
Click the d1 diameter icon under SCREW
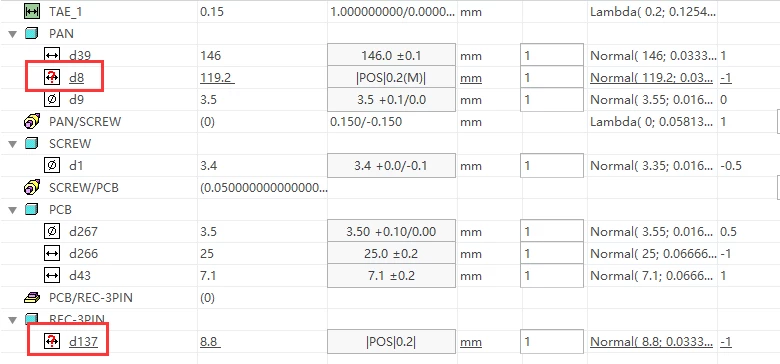(52, 166)
